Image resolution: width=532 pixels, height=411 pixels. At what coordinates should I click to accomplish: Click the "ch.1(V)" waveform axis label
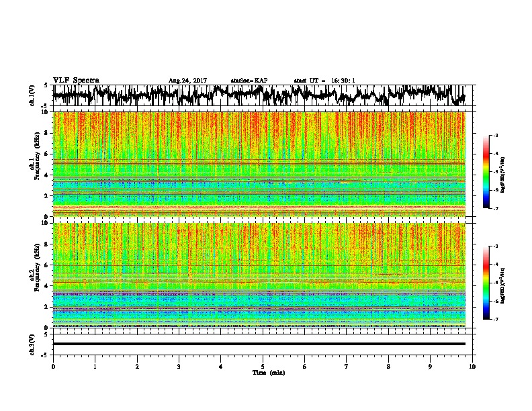point(32,95)
